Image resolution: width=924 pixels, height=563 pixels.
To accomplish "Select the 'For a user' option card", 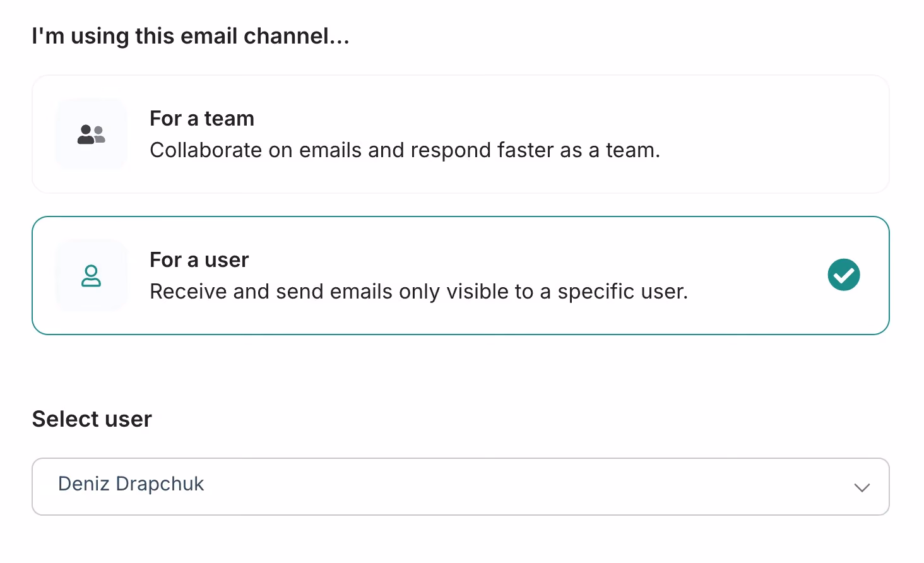I will click(461, 276).
